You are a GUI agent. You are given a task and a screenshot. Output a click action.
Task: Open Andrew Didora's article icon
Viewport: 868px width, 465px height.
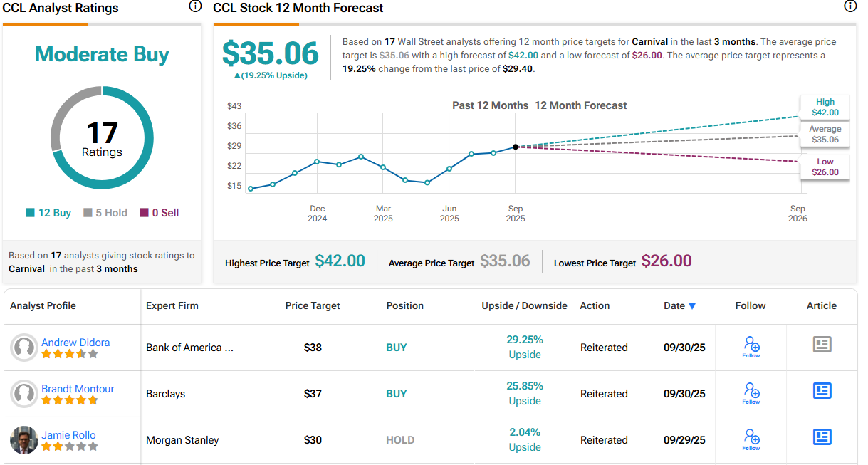(822, 345)
